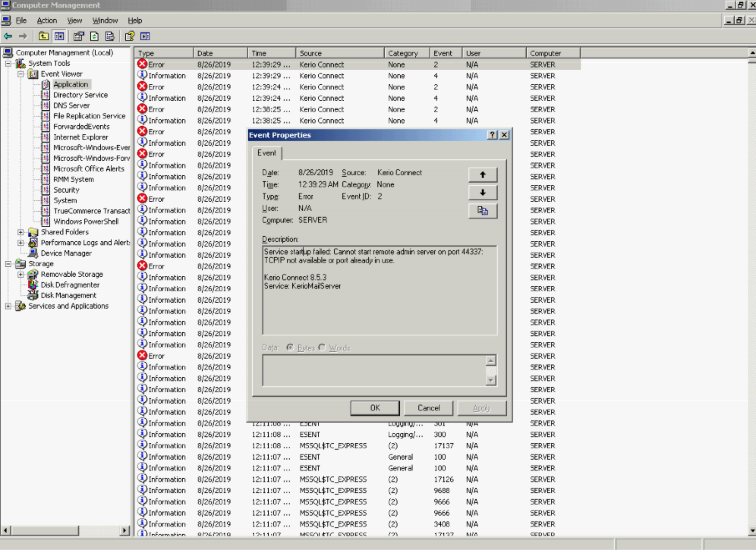756x550 pixels.
Task: Select the Words radio button in Data section
Action: pos(323,348)
